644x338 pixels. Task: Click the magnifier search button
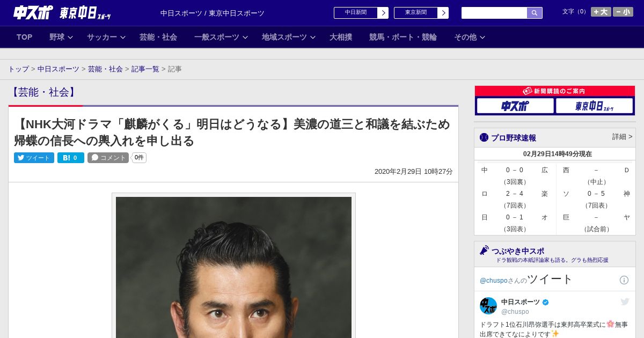coord(535,13)
